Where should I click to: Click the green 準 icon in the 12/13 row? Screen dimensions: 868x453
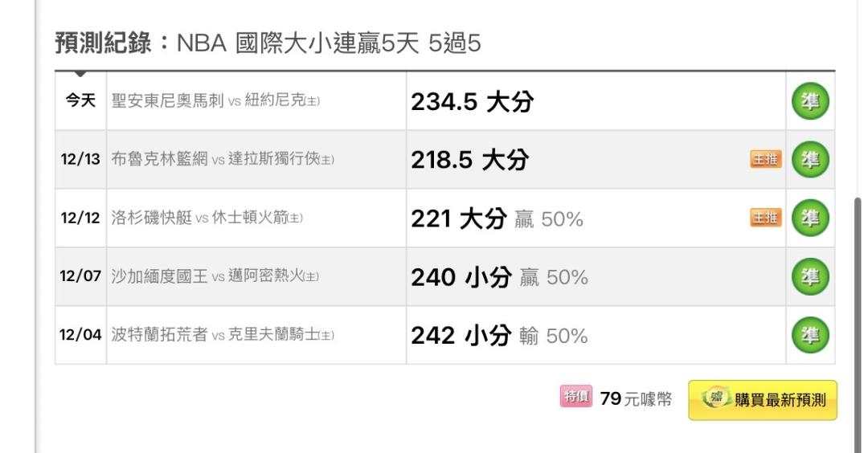pyautogui.click(x=811, y=160)
